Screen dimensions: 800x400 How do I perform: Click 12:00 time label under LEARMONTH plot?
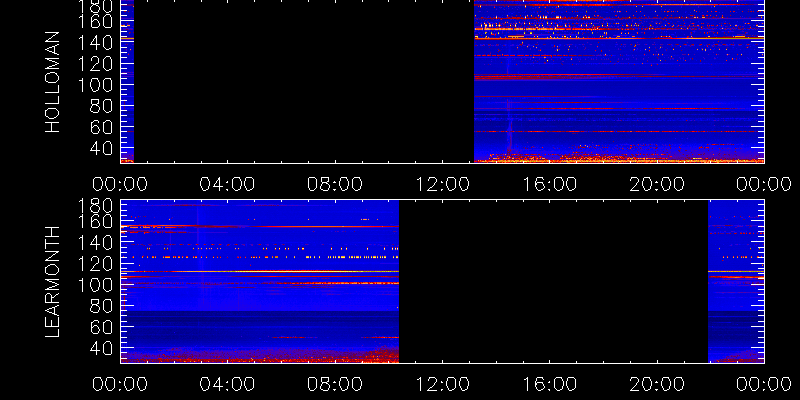(442, 384)
